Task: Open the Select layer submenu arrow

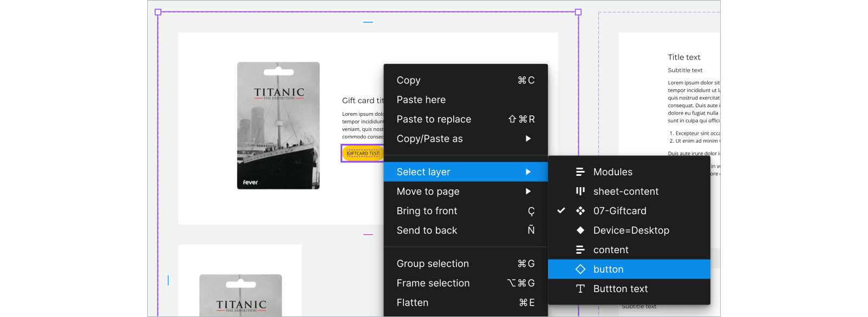Action: (528, 172)
